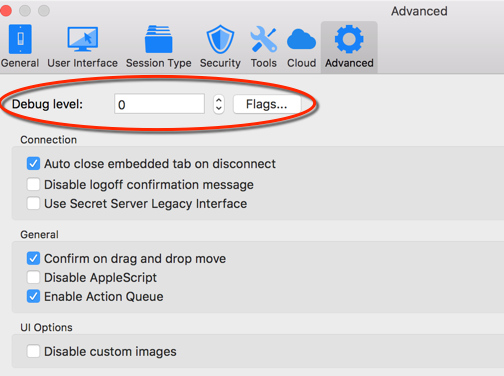Toggle Confirm on drag and drop move

click(x=33, y=258)
